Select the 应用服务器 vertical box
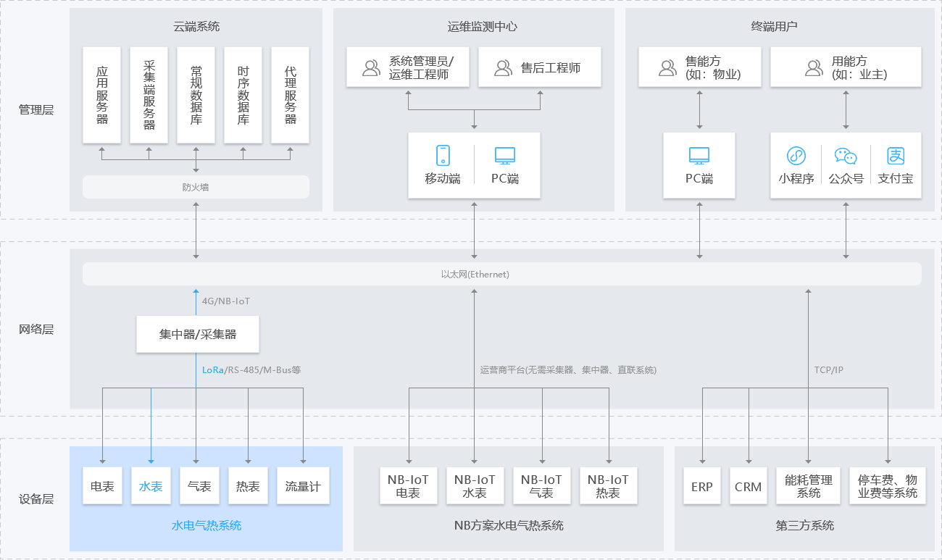This screenshot has width=942, height=560. click(x=102, y=95)
